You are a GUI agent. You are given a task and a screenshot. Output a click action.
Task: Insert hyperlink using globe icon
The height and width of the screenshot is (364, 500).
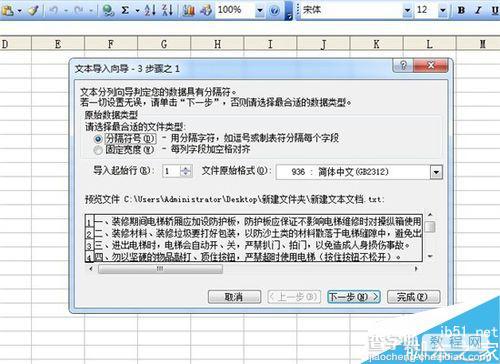click(x=108, y=10)
